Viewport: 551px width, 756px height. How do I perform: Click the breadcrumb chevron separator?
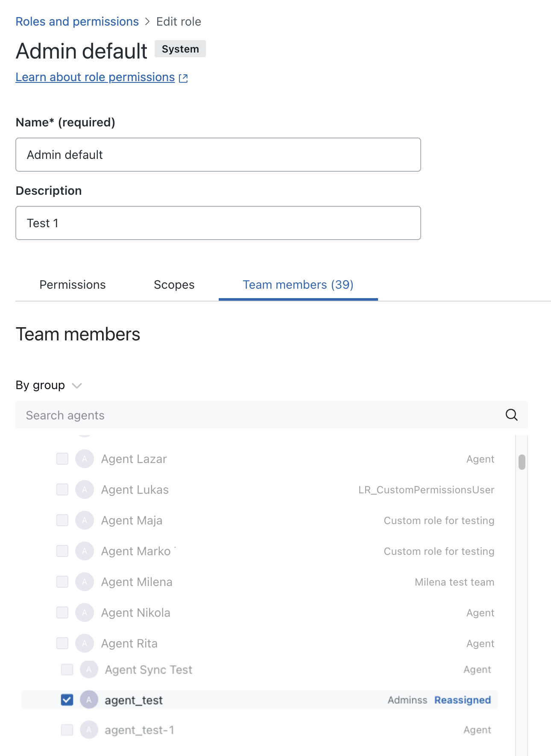[x=147, y=21]
